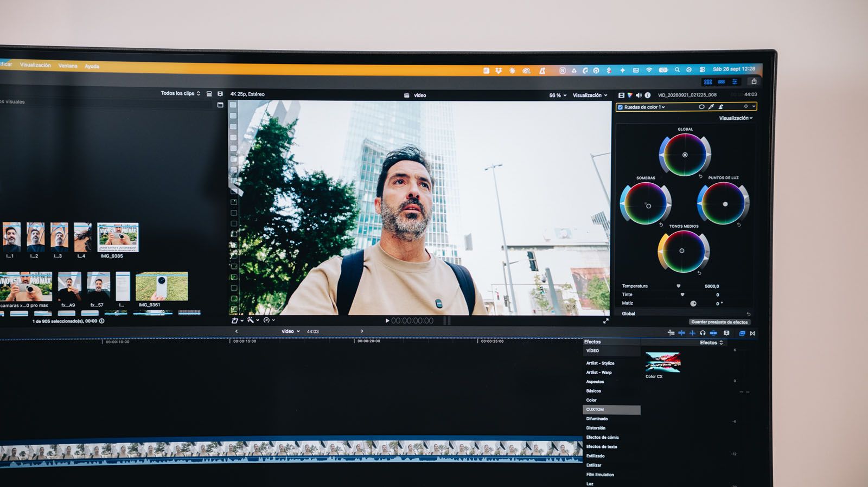Select the CUXTOM effects category

pos(611,409)
